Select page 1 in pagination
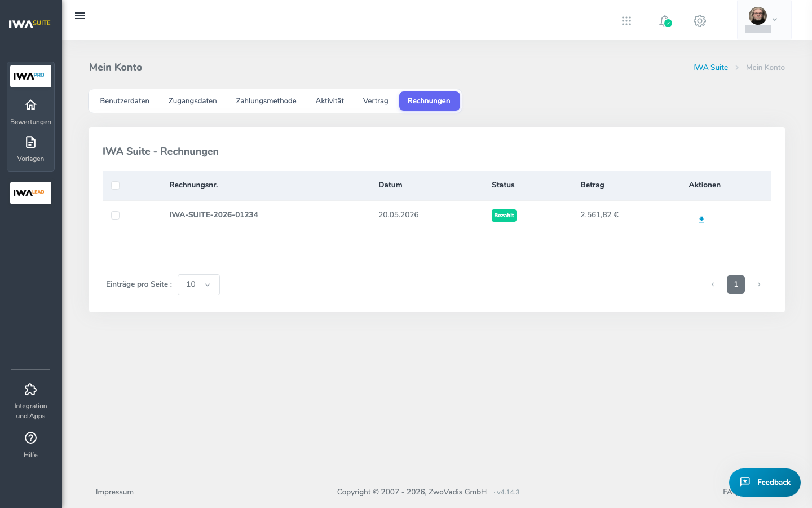 coord(736,284)
